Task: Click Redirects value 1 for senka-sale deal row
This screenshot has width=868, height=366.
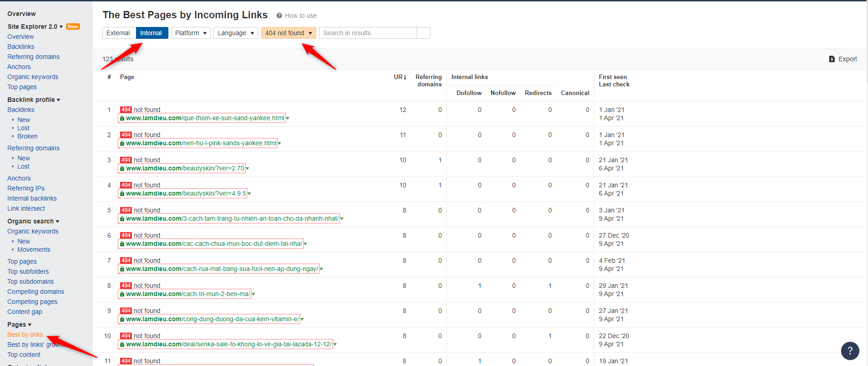Action: (550, 336)
